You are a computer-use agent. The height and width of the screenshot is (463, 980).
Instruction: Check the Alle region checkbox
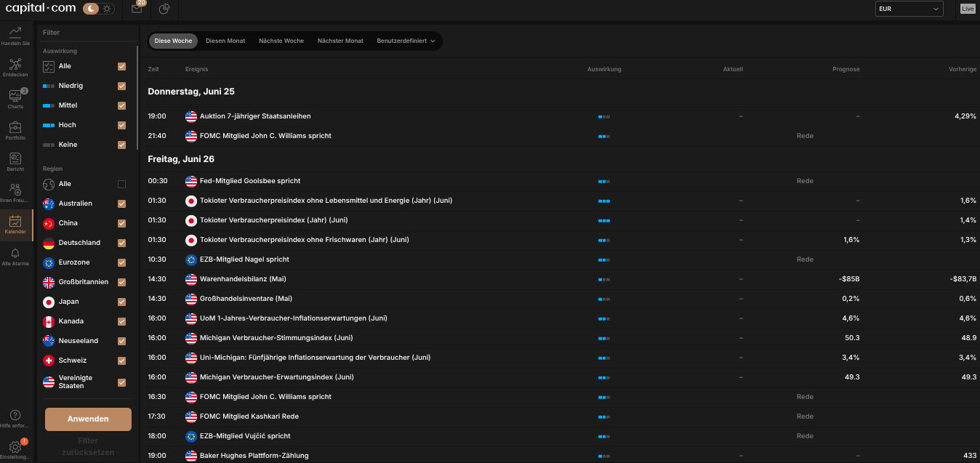(x=121, y=184)
